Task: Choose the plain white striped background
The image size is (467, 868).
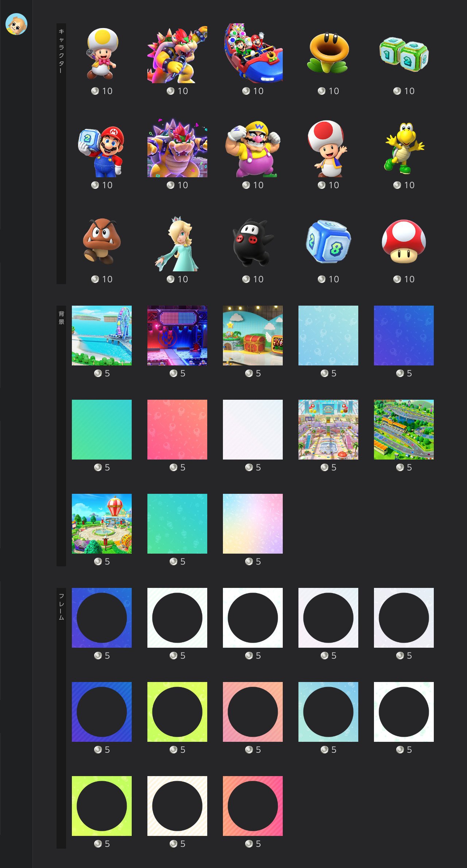Action: click(253, 430)
